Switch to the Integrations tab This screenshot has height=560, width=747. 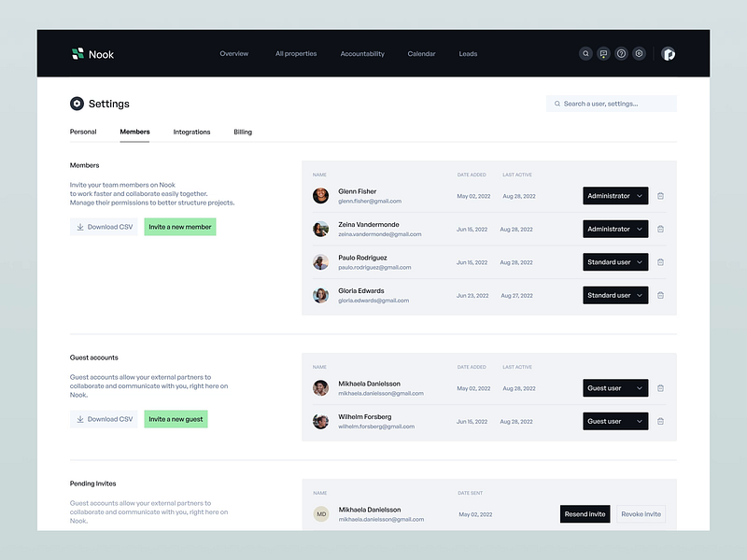click(191, 132)
